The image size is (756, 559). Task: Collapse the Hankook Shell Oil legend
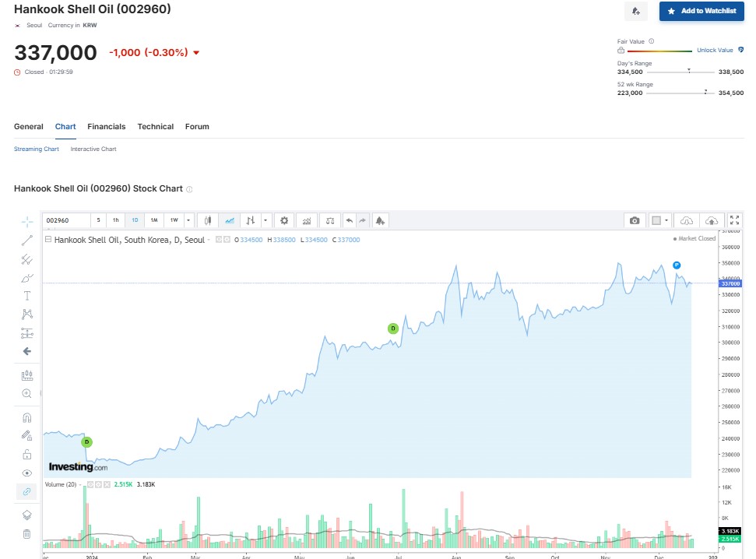tap(48, 239)
